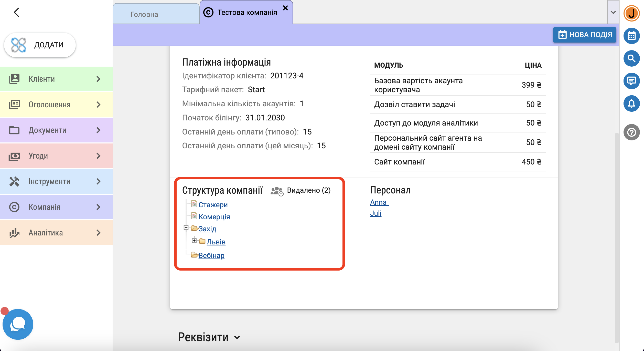Screen dimensions: 644x351
Task: Open the Anna staff link
Action: pos(379,202)
